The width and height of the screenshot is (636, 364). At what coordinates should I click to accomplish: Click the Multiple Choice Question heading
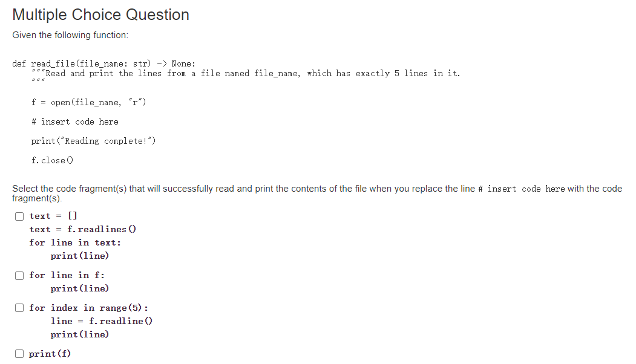(x=100, y=14)
